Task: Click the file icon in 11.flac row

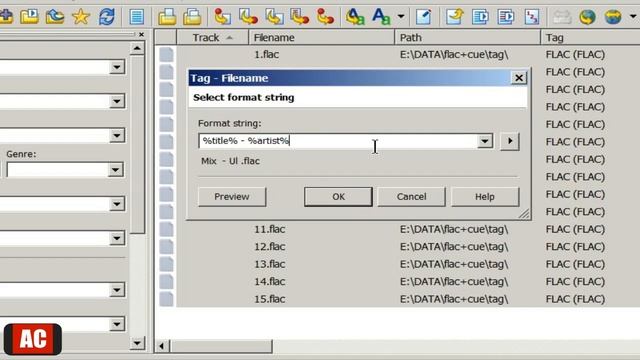Action: click(x=166, y=229)
